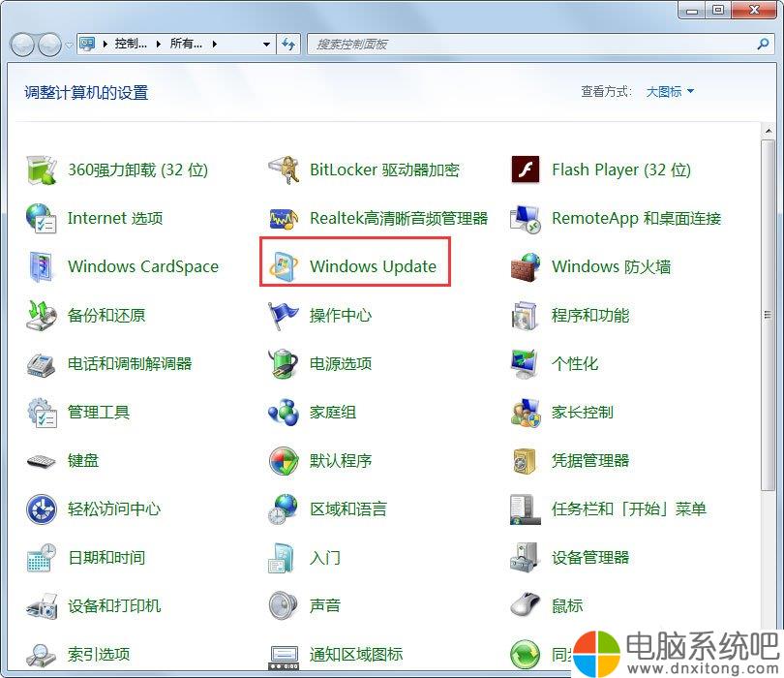Viewport: 784px width, 678px height.
Task: Expand the arrow before the 控制... breadcrumb
Action: (105, 44)
